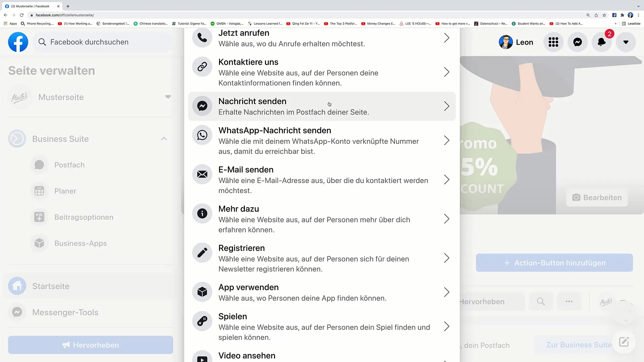Reload the page with browser refresh icon
This screenshot has height=362, width=644.
click(22, 15)
